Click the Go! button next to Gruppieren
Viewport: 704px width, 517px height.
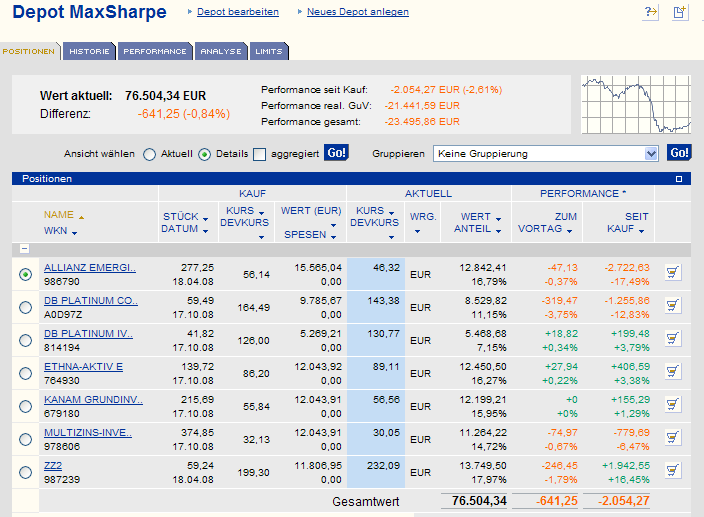[680, 153]
